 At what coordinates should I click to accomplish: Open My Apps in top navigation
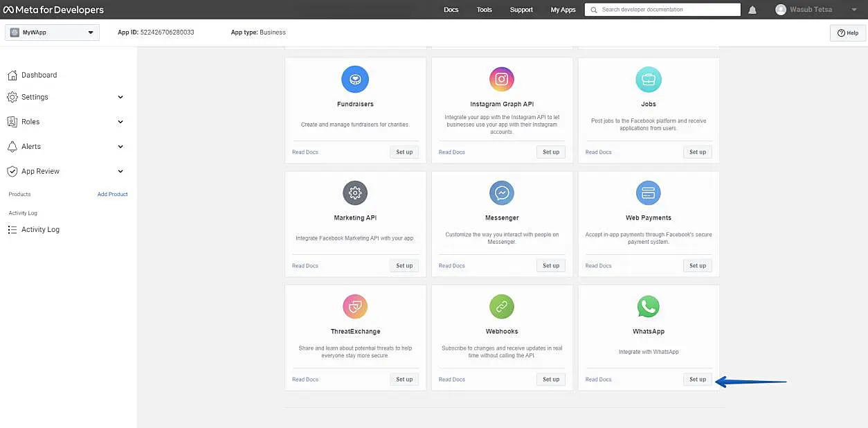563,10
